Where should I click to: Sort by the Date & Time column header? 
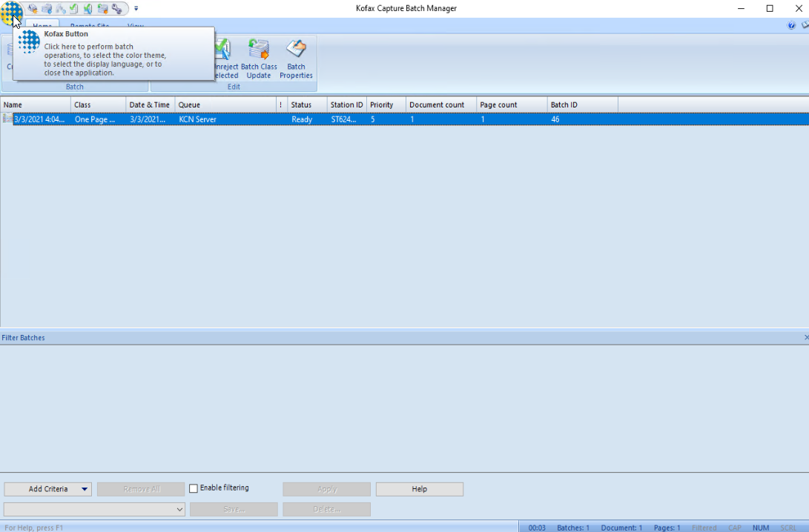[151, 104]
